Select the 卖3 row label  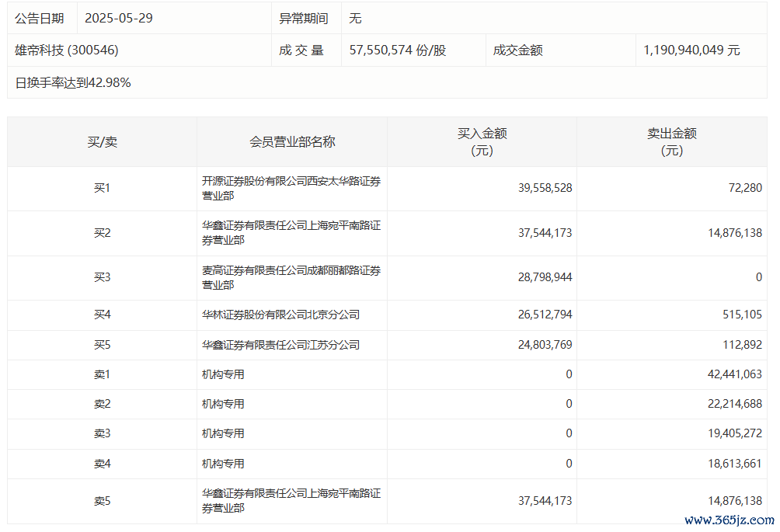[x=102, y=433]
